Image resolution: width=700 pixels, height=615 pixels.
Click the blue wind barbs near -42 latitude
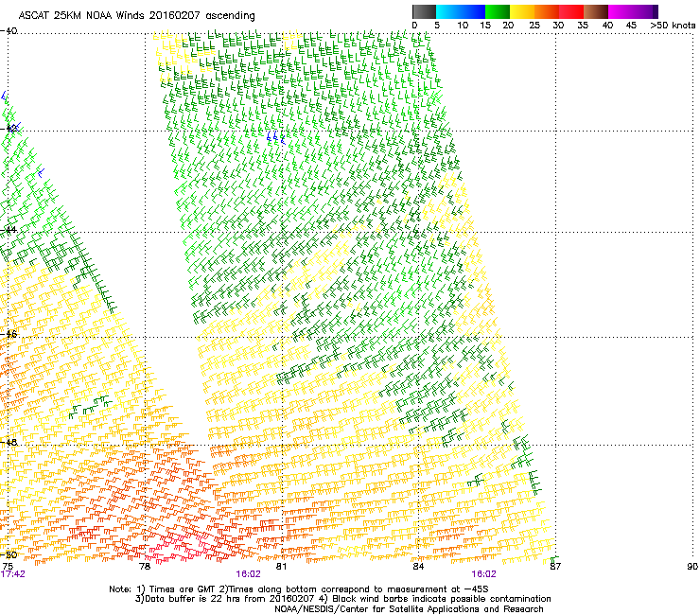click(275, 137)
